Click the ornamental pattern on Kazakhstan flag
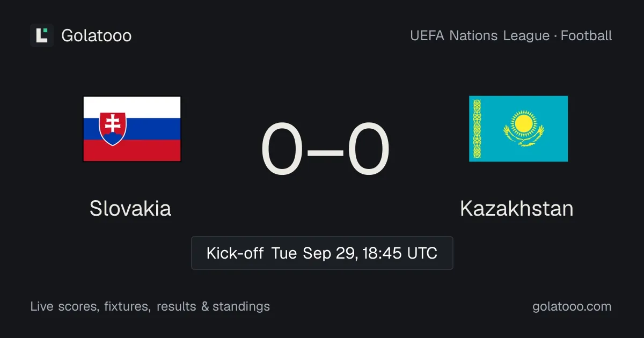This screenshot has width=644, height=338. coord(475,129)
